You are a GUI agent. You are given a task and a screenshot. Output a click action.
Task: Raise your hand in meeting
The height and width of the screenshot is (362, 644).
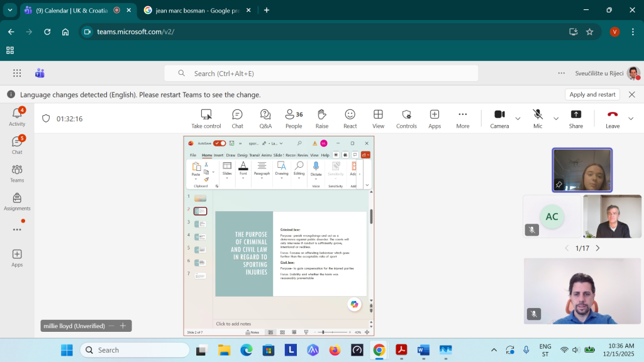(322, 118)
